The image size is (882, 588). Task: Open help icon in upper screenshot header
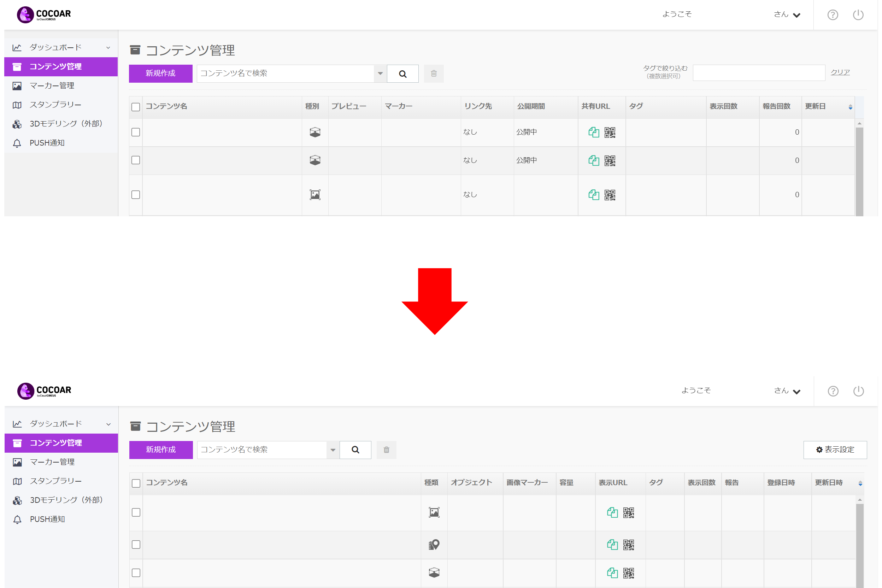point(833,14)
